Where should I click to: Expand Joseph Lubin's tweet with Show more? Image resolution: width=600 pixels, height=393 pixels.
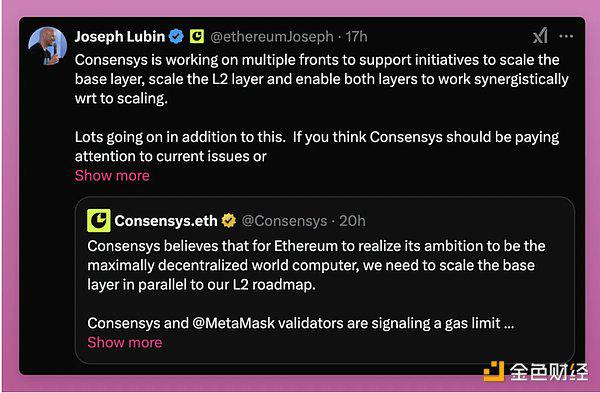[x=112, y=176]
